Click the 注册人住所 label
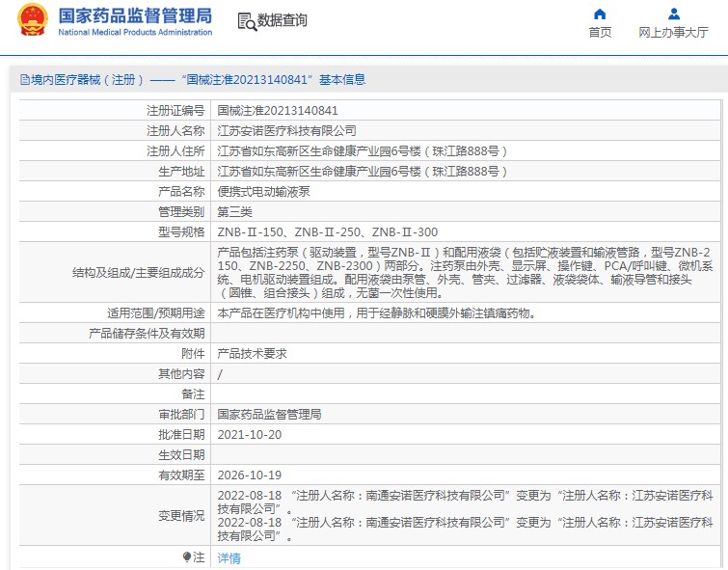The image size is (728, 570). click(175, 151)
